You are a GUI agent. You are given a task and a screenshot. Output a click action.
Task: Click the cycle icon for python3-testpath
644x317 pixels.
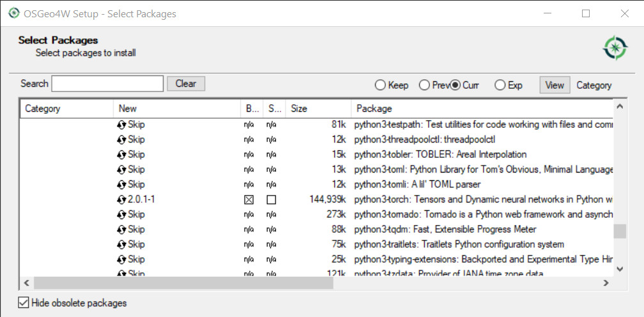pos(121,125)
